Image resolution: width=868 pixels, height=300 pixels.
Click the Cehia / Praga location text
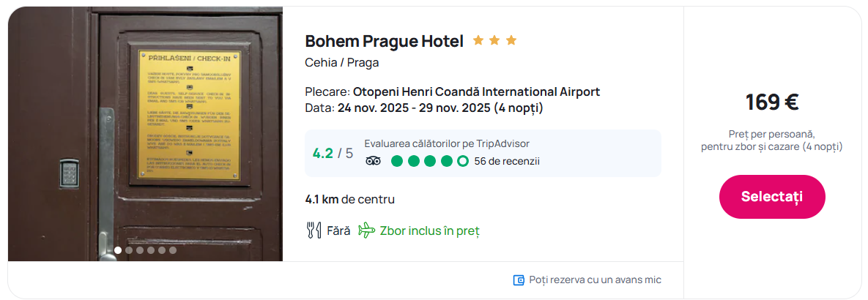tap(341, 62)
